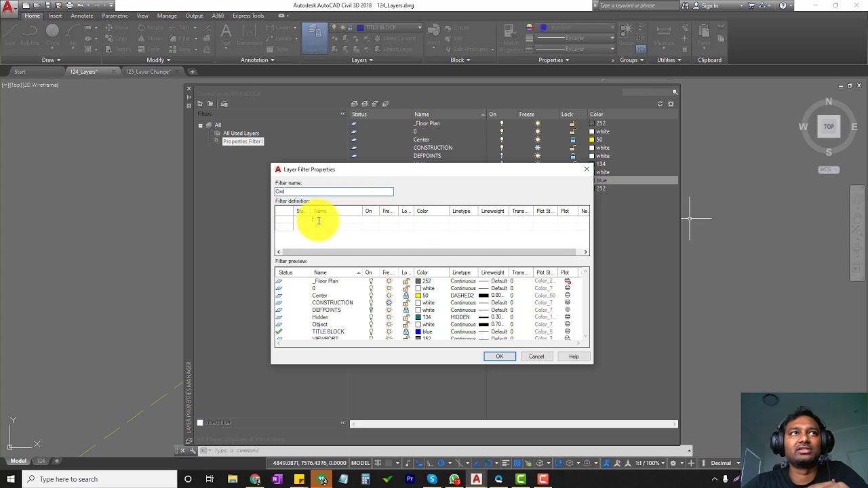
Task: Open Skype from the Windows taskbar
Action: point(432,479)
